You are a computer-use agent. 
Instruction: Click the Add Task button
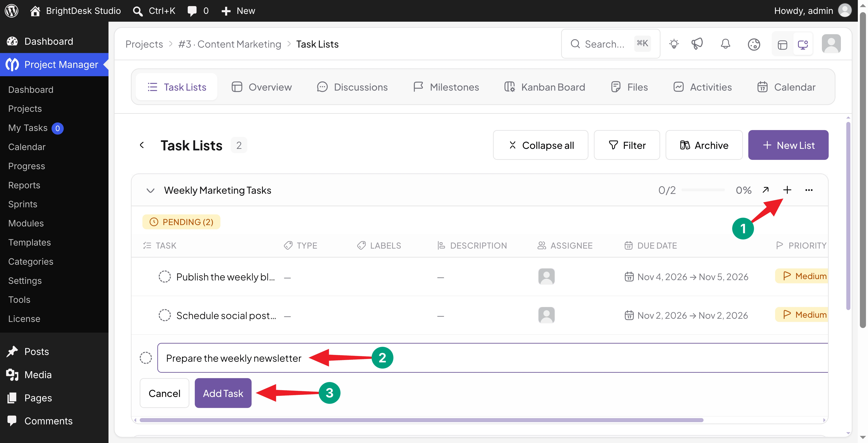(x=223, y=393)
